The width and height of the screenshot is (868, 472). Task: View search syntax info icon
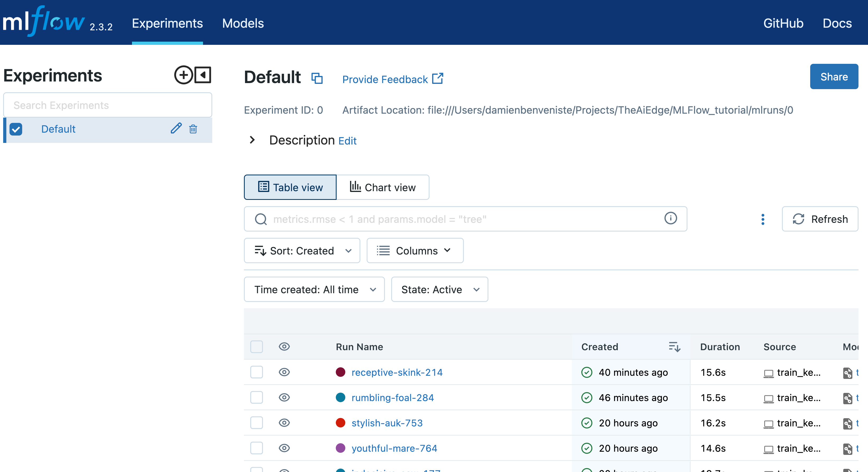(x=671, y=219)
